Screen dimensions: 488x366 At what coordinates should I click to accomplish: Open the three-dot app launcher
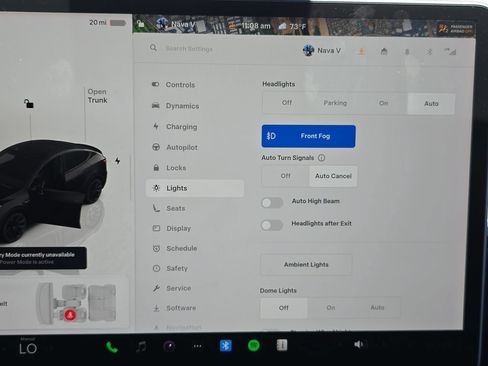pyautogui.click(x=197, y=346)
